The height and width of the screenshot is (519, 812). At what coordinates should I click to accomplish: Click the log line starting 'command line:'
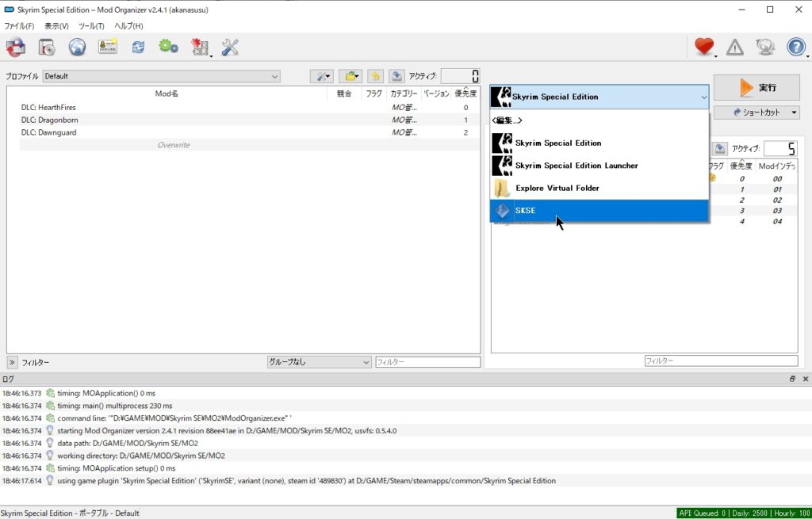pos(406,418)
